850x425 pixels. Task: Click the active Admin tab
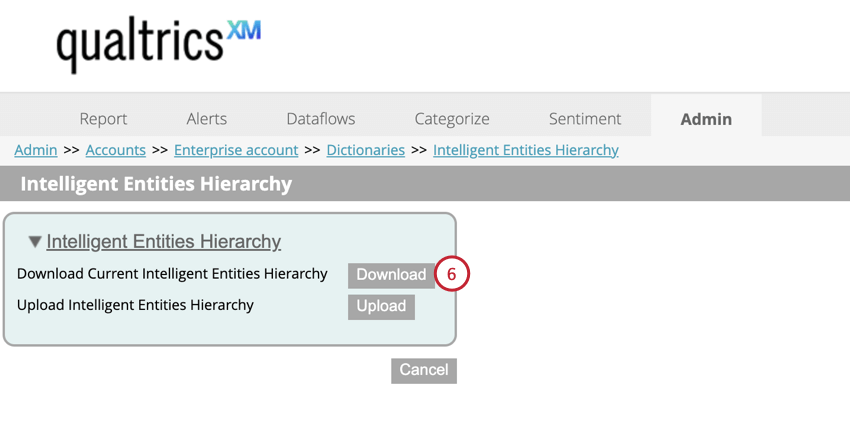[x=706, y=118]
